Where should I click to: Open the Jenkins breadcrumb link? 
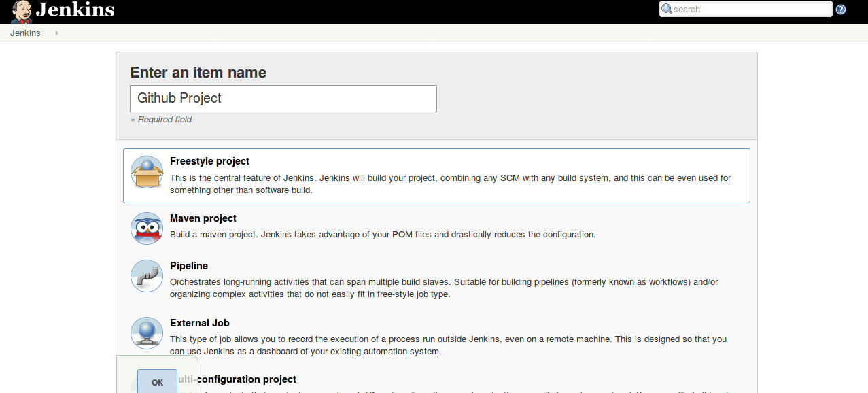coord(25,33)
